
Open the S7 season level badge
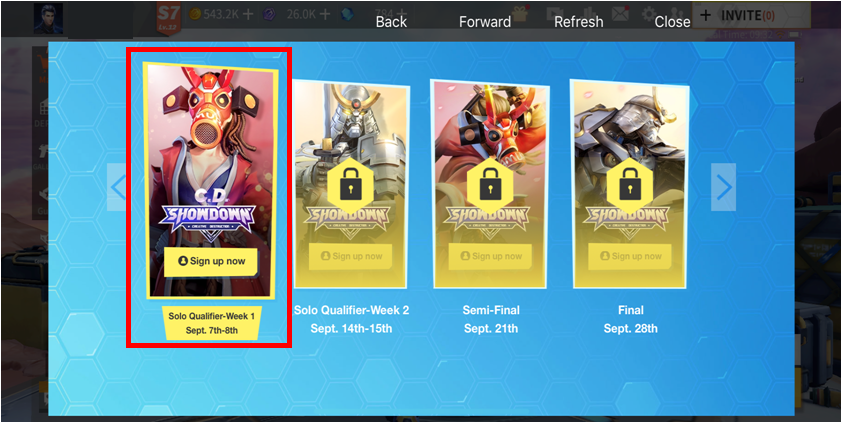click(168, 18)
